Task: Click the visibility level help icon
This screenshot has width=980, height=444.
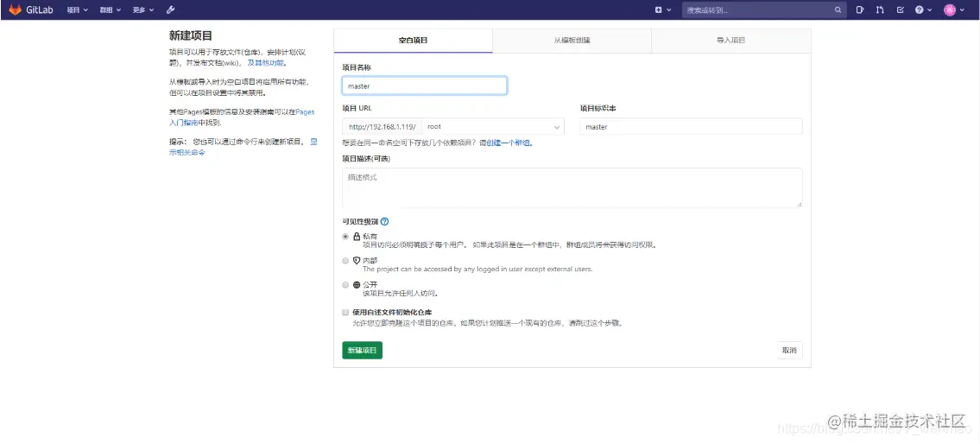Action: [x=384, y=221]
